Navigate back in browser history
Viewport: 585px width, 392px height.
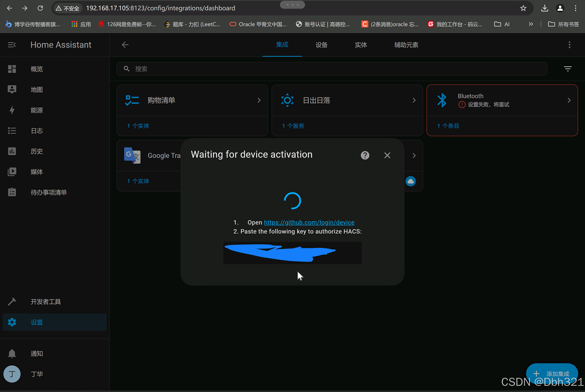click(9, 8)
